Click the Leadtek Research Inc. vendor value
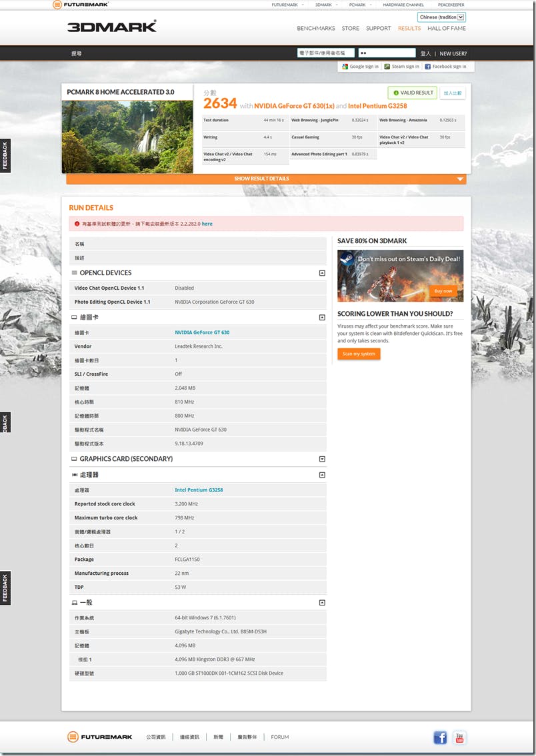The height and width of the screenshot is (756, 536). [x=199, y=346]
